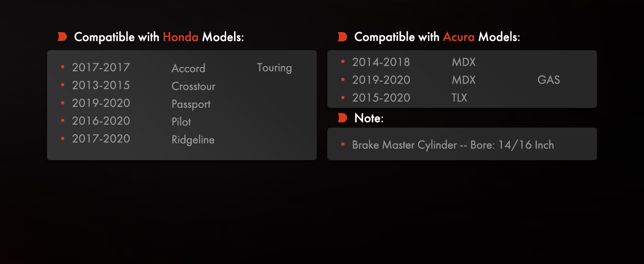Click the TLX model name
This screenshot has height=264, width=644.
[459, 98]
